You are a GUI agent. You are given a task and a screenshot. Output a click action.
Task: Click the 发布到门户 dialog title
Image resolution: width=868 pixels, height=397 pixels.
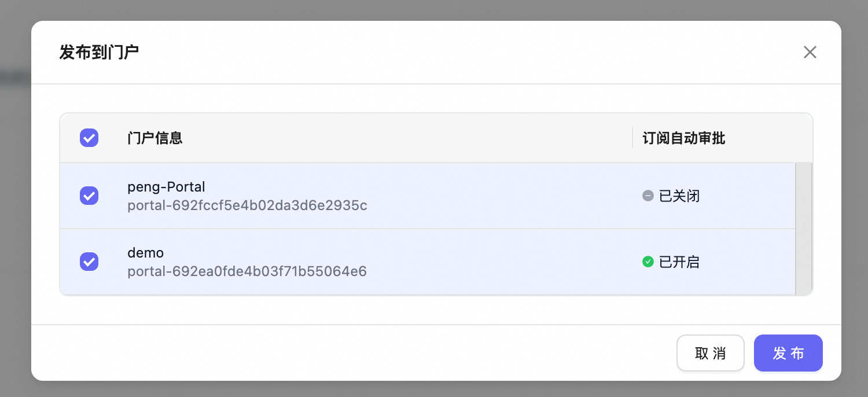99,53
